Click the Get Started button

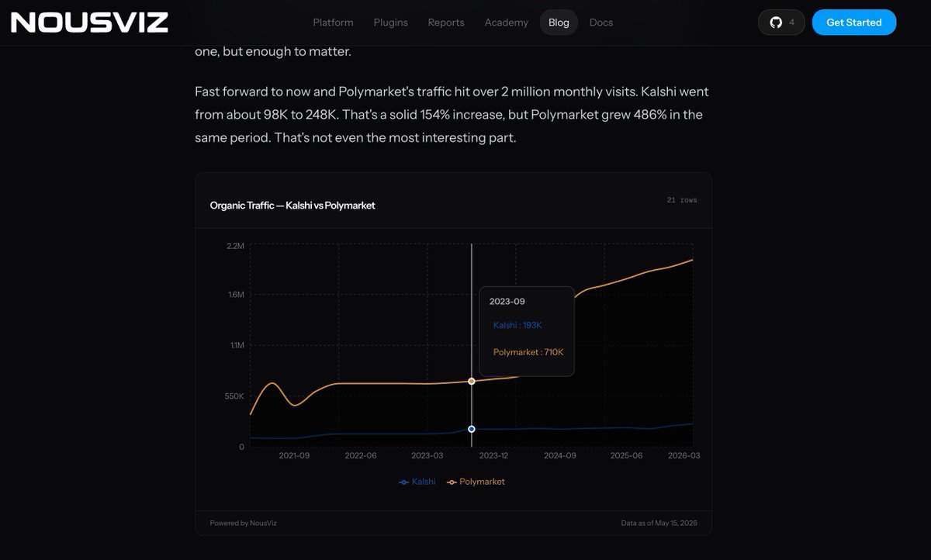tap(853, 22)
